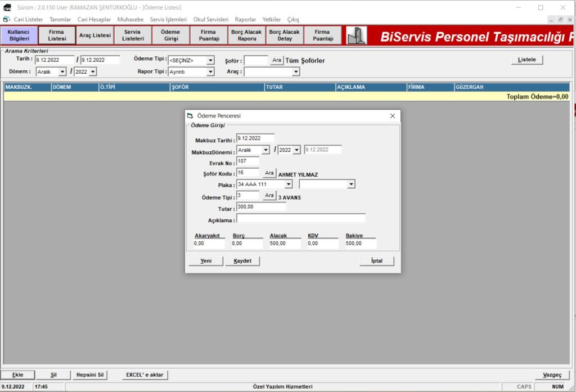This screenshot has width=576, height=392.
Task: Open Servis Listeleri from the toolbar
Action: point(133,35)
